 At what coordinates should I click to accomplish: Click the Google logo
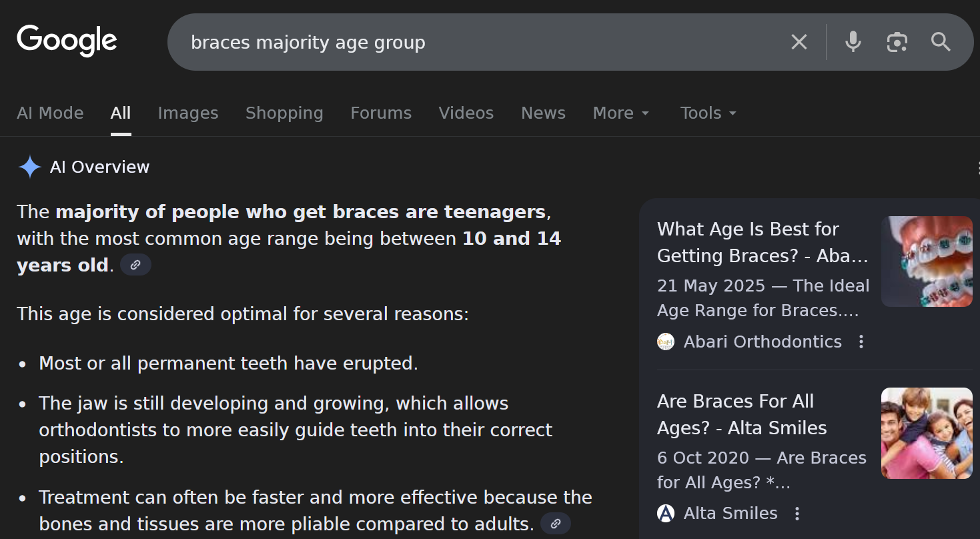[x=67, y=41]
